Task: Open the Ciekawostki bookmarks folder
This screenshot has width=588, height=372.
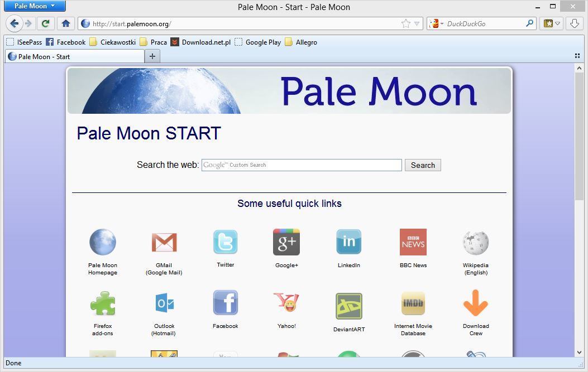Action: click(112, 42)
